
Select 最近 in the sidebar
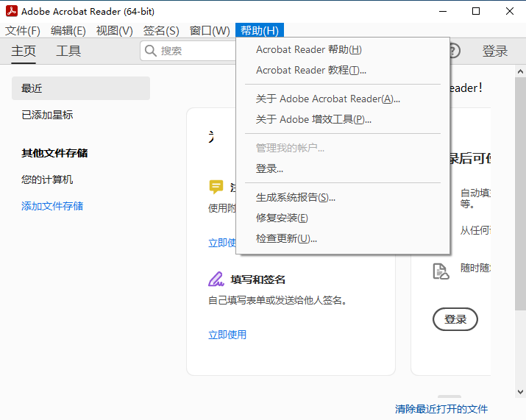click(81, 88)
